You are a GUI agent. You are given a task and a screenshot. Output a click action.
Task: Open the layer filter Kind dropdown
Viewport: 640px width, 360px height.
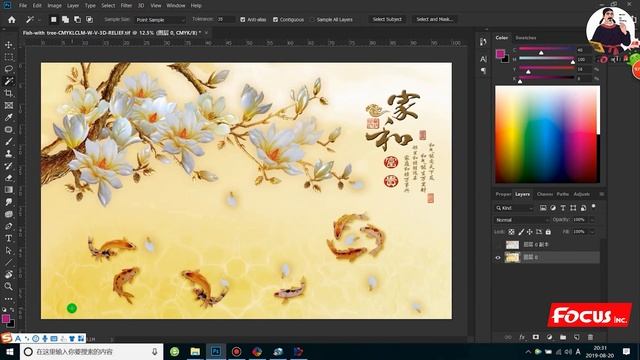pos(514,208)
